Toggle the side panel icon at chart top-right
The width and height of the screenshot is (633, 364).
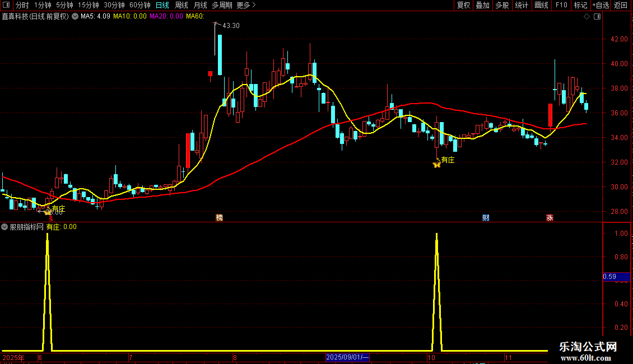click(x=597, y=17)
